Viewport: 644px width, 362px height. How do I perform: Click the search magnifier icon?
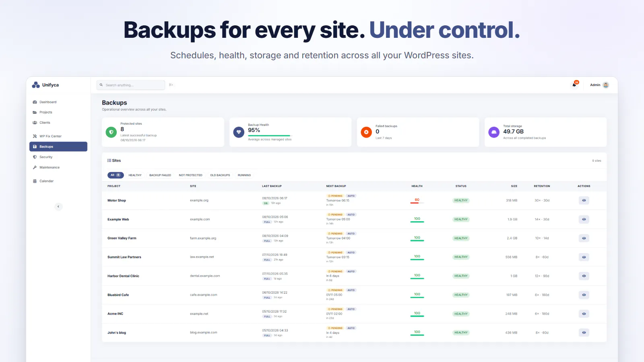coord(101,85)
